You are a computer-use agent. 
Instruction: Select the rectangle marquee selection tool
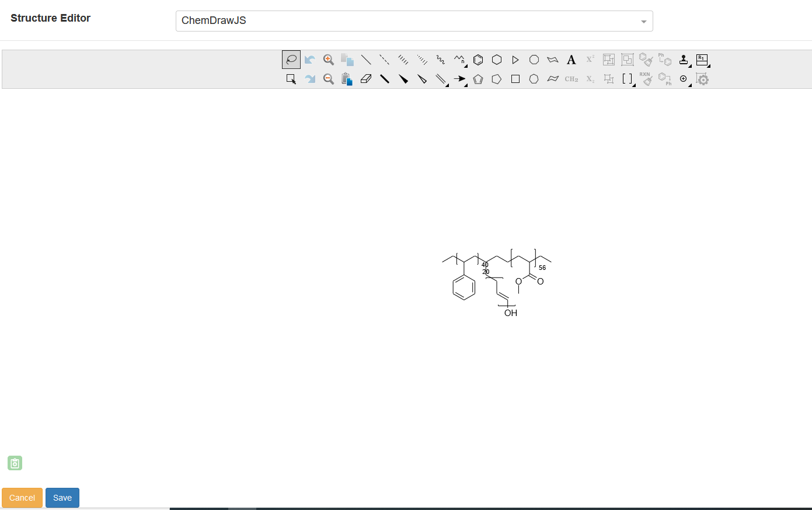(291, 79)
